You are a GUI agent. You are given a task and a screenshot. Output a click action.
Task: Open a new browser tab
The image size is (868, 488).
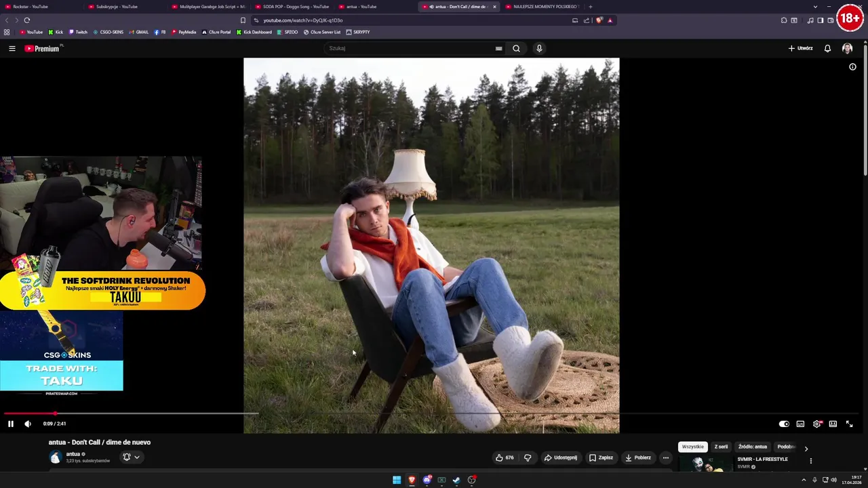pos(590,7)
